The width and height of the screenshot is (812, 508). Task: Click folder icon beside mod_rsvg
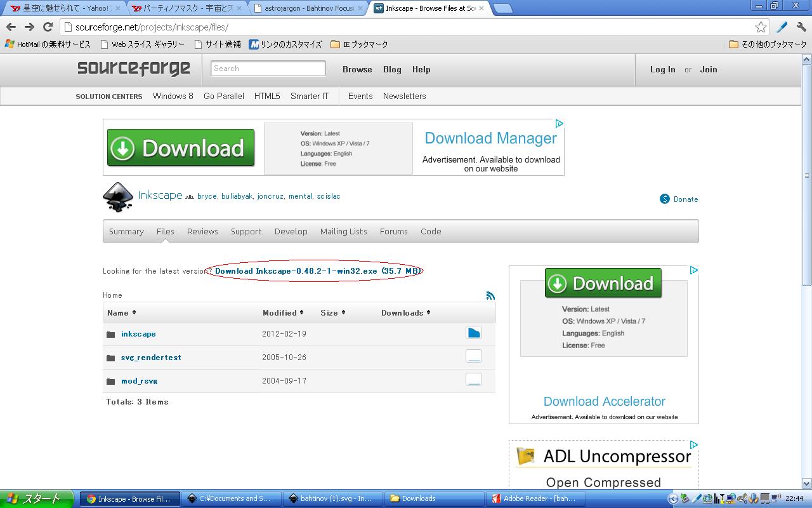111,381
